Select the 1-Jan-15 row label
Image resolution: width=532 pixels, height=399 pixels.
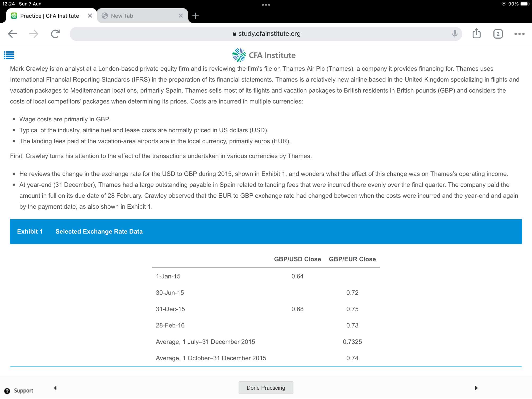pos(168,276)
